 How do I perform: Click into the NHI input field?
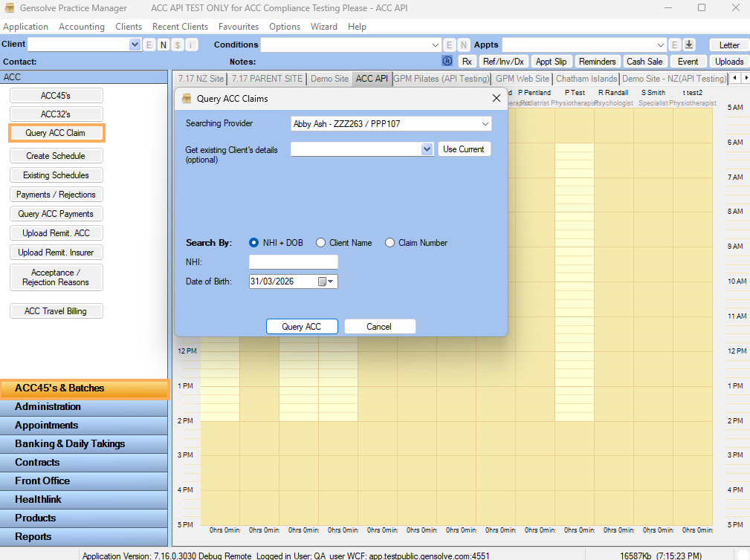(293, 262)
